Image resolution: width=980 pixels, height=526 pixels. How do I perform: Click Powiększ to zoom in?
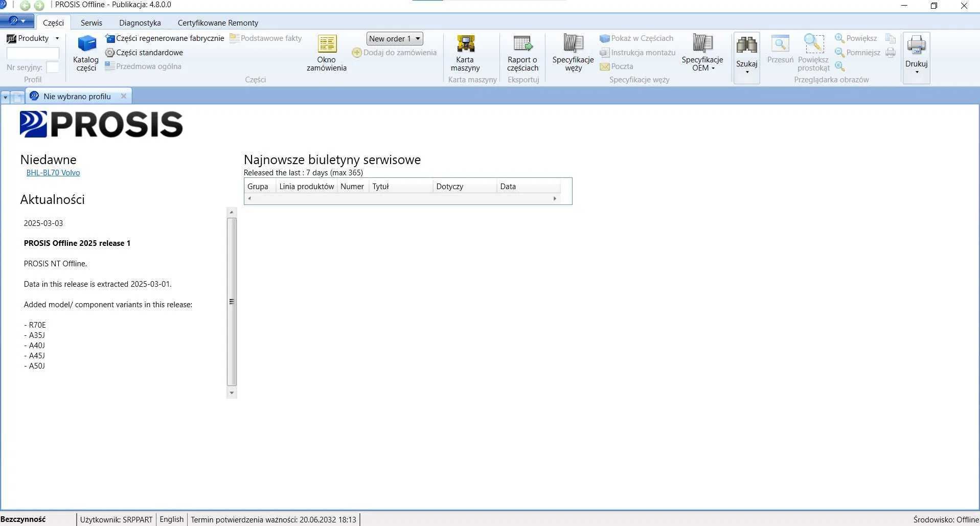[x=856, y=38]
